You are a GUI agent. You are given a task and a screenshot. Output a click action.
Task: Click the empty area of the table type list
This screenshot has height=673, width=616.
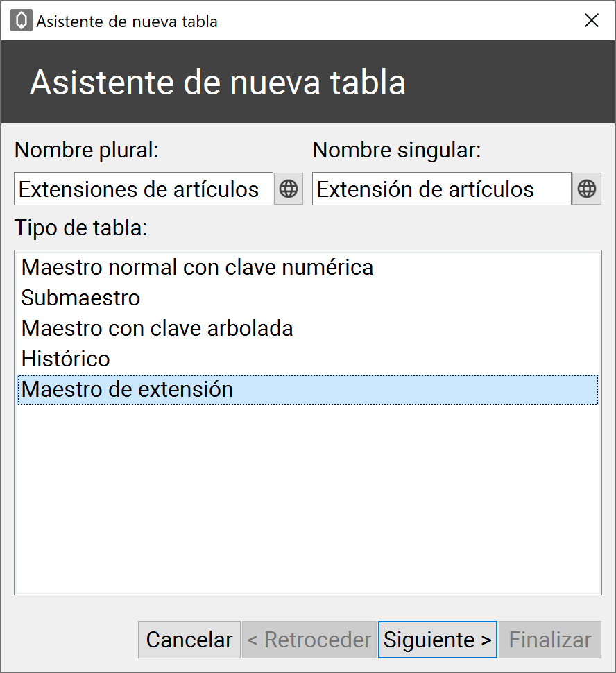point(307,500)
